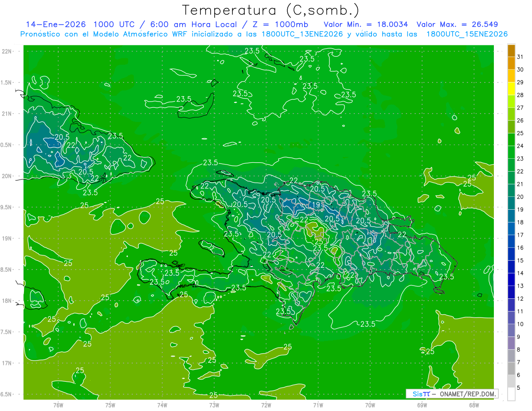The image size is (532, 411).
Task: Pick the teal swatch between 19 and 20
Action: (511, 203)
